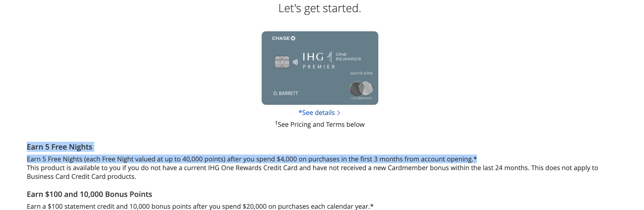644x210 pixels.
Task: Click the Mastercard logo circles
Action: click(361, 89)
